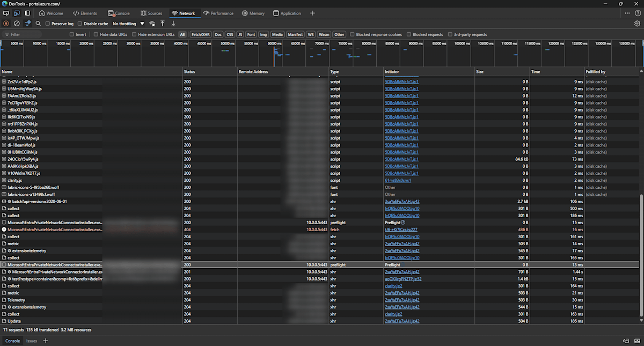Open initiator link tI6-eKi7lCzz.js:227
Viewport: 644px width, 346px height.
point(401,229)
